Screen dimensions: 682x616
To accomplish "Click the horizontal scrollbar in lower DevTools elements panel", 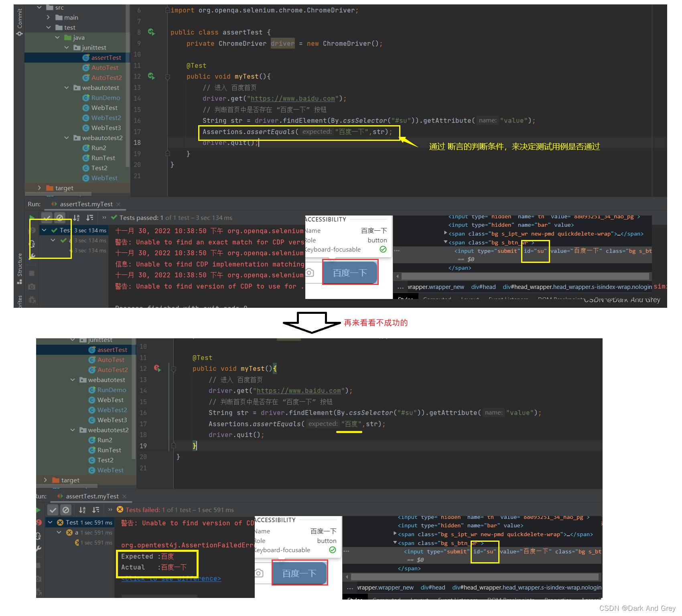I will (475, 577).
